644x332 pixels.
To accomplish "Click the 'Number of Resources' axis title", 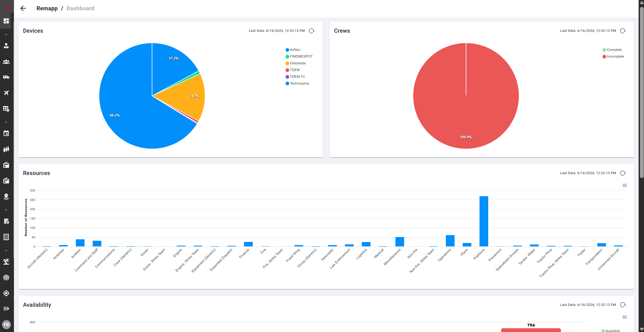I will 26,217.
